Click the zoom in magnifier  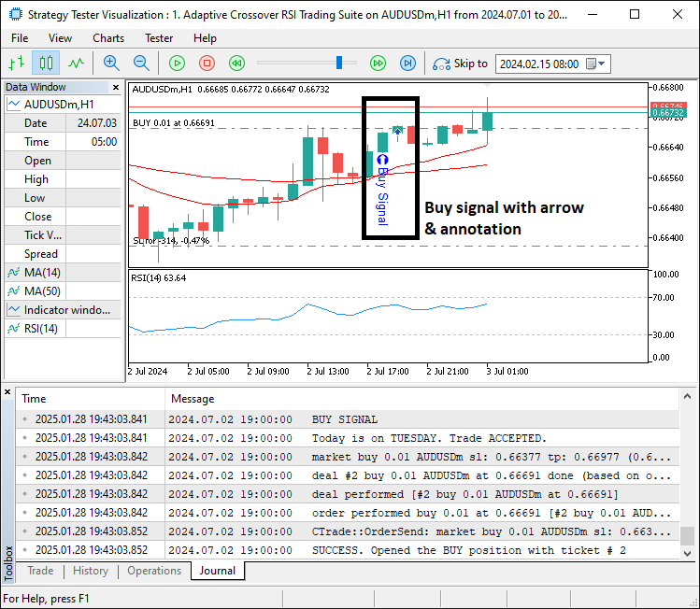111,64
